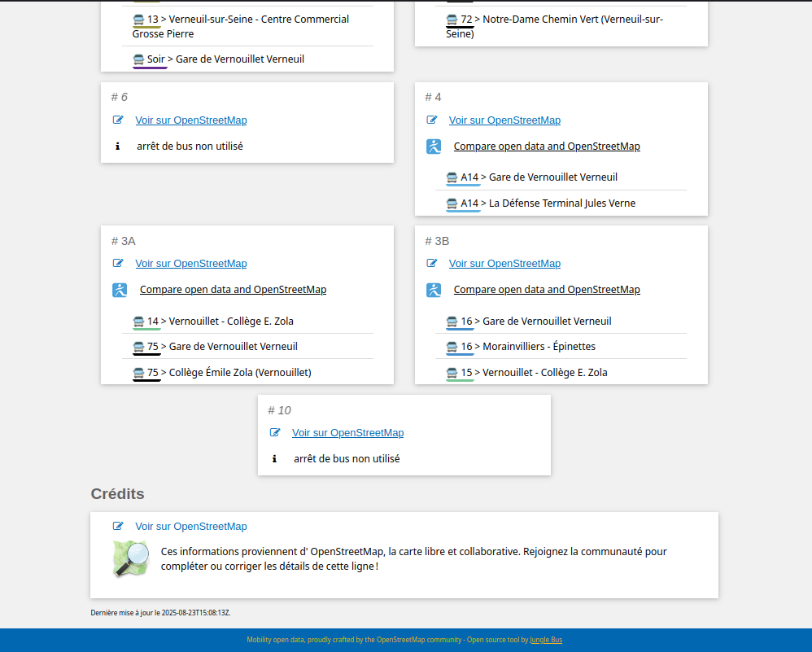This screenshot has width=812, height=652.
Task: Open the 'Voir sur OpenStreetMap' link in card # 10
Action: (348, 433)
